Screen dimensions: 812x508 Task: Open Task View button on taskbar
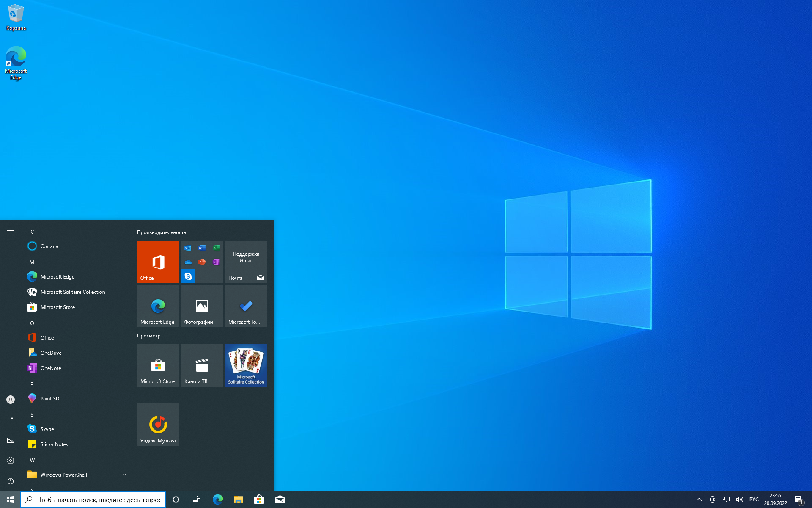pos(196,499)
